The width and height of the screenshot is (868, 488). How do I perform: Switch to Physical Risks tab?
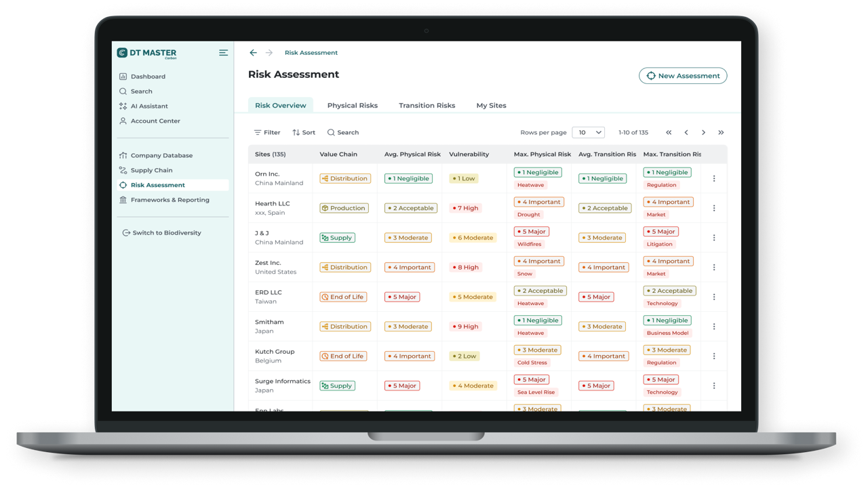(353, 106)
